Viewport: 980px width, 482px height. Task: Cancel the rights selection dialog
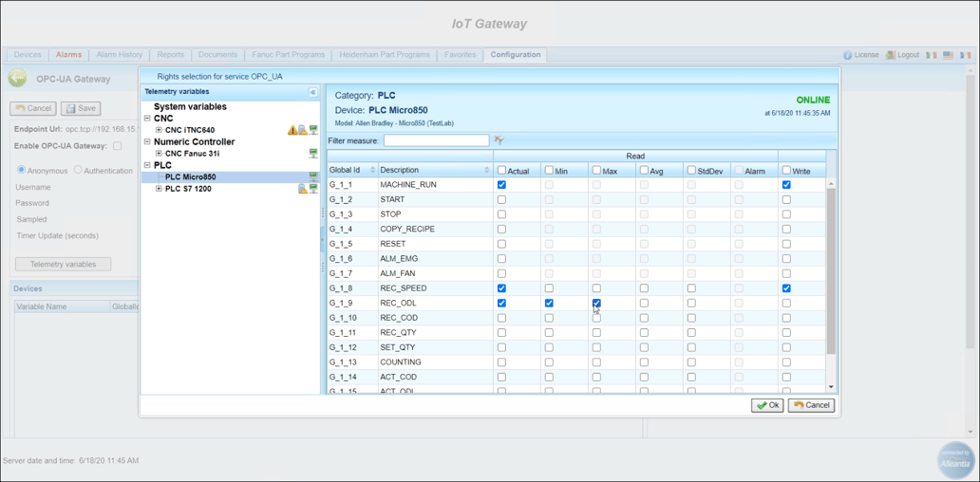point(811,405)
